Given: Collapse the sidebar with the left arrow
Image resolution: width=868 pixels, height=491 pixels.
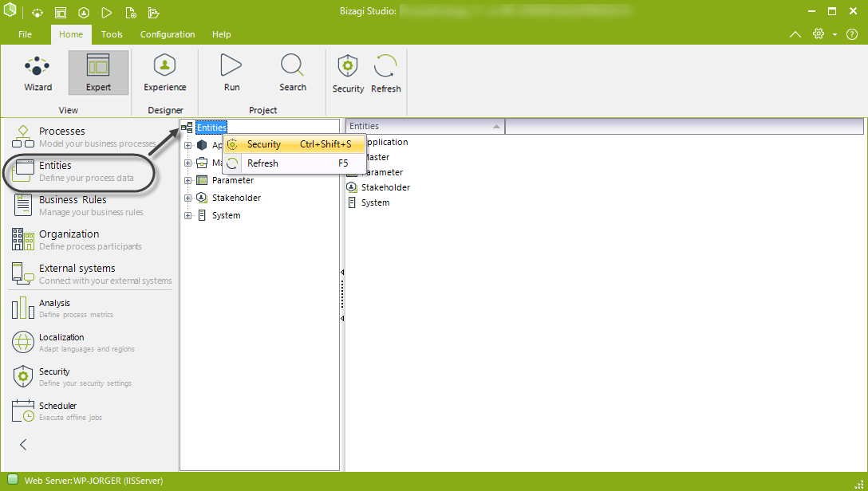Looking at the screenshot, I should [23, 445].
